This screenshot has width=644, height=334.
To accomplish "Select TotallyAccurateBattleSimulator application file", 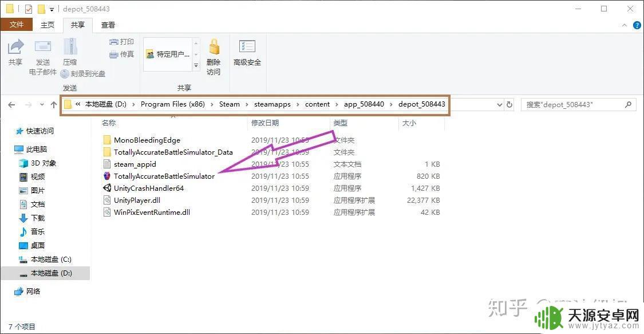I will click(x=164, y=176).
